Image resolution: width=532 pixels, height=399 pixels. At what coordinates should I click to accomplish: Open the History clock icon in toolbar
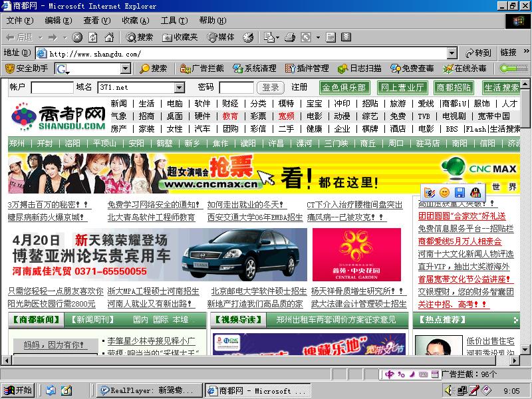[247, 37]
